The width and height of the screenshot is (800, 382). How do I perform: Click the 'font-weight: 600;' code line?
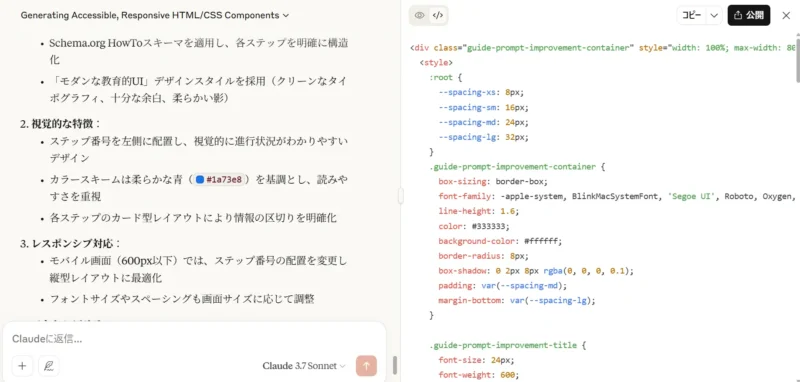[479, 375]
